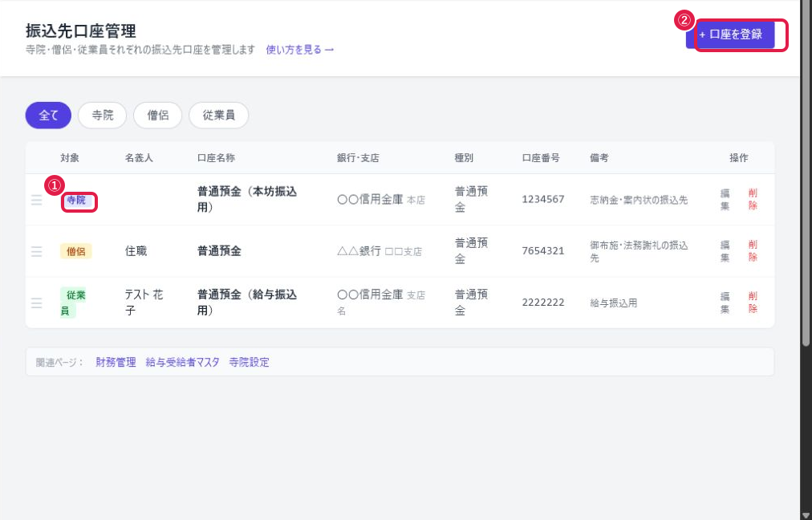
Task: Click the 口座名称 column header
Action: pyautogui.click(x=216, y=158)
